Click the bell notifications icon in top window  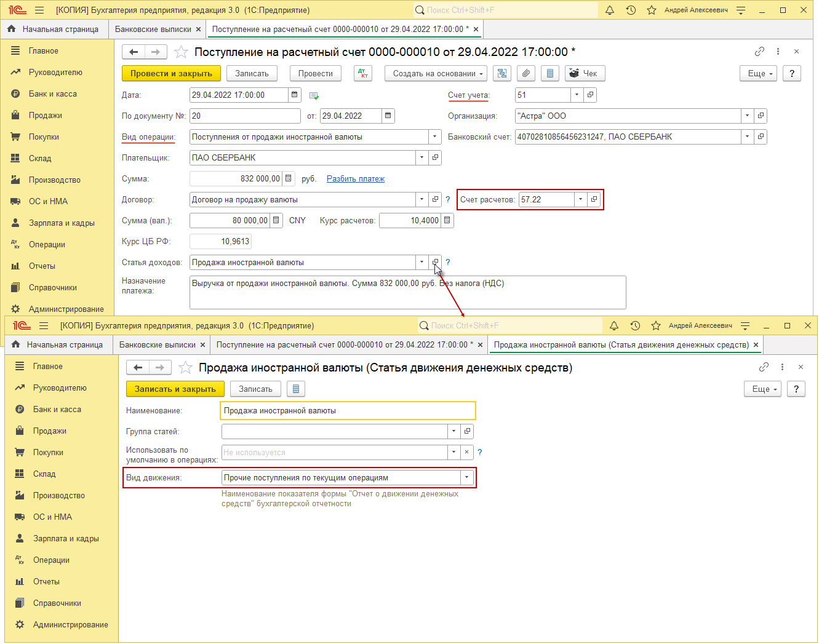[x=610, y=10]
